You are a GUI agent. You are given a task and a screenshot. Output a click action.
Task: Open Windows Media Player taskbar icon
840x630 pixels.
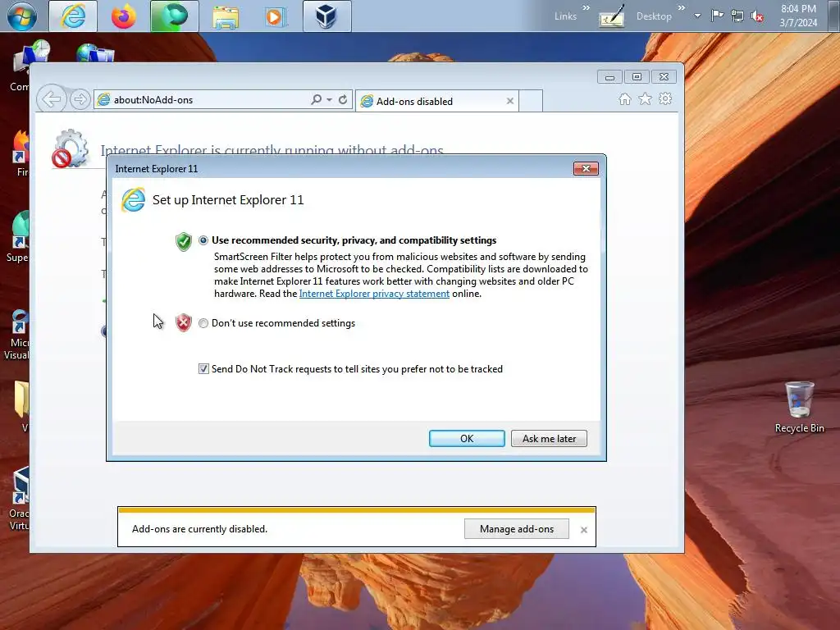pyautogui.click(x=276, y=16)
